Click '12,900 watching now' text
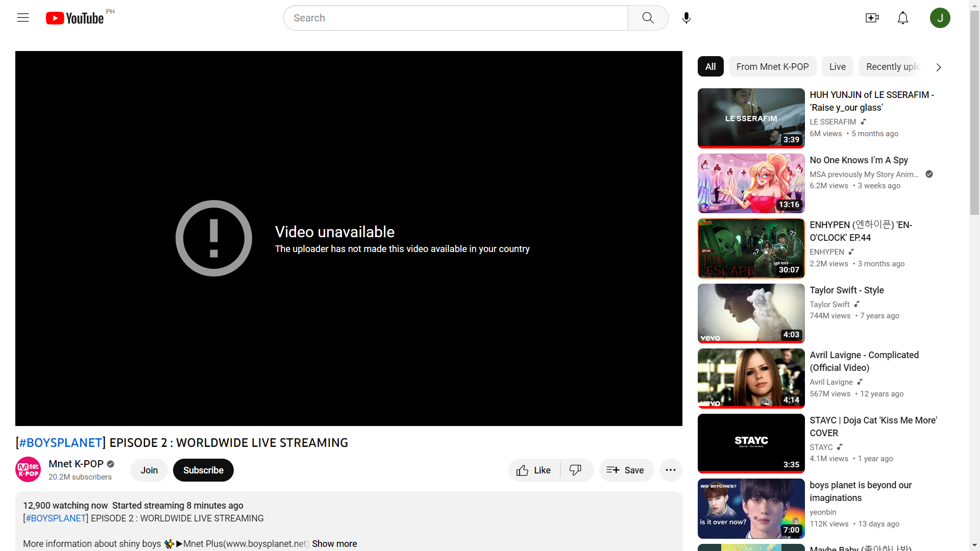980x551 pixels. tap(65, 506)
